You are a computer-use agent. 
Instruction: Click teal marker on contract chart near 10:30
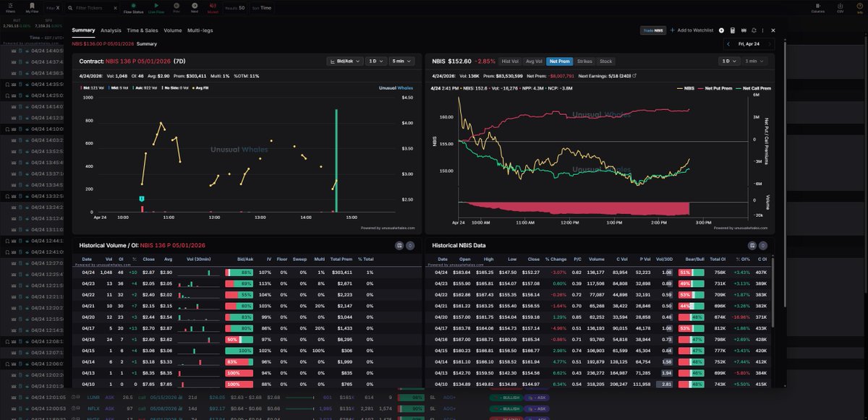(142, 198)
